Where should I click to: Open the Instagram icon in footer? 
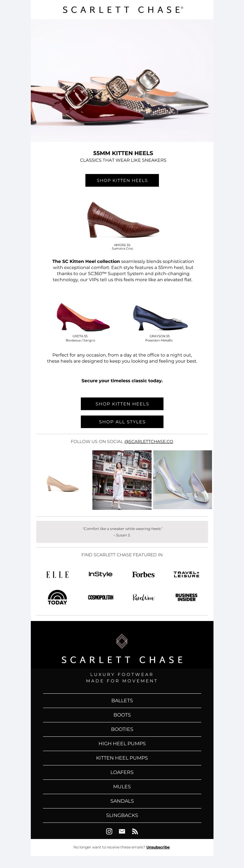[109, 831]
